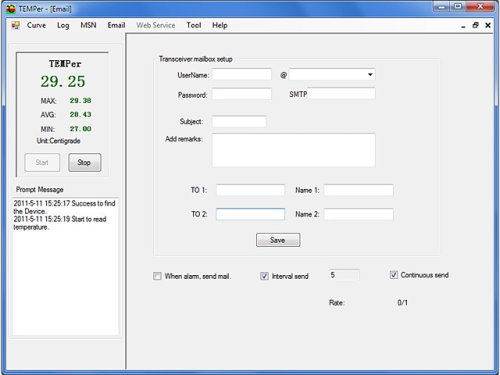The height and width of the screenshot is (375, 500).
Task: Minimize the TEMPer main window
Action: (441, 6)
